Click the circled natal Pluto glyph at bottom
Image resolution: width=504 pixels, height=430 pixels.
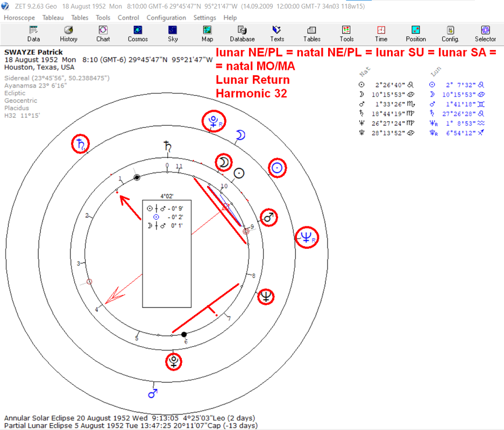coord(174,362)
